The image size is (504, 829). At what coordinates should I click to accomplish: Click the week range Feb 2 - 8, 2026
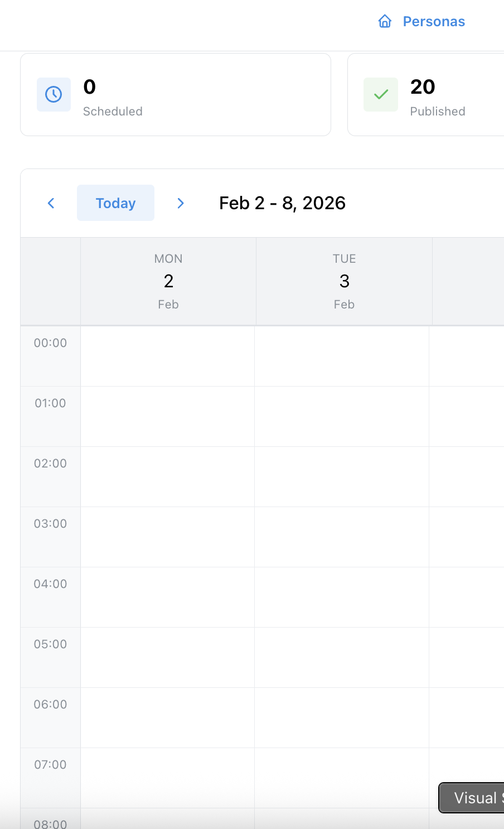pos(282,203)
